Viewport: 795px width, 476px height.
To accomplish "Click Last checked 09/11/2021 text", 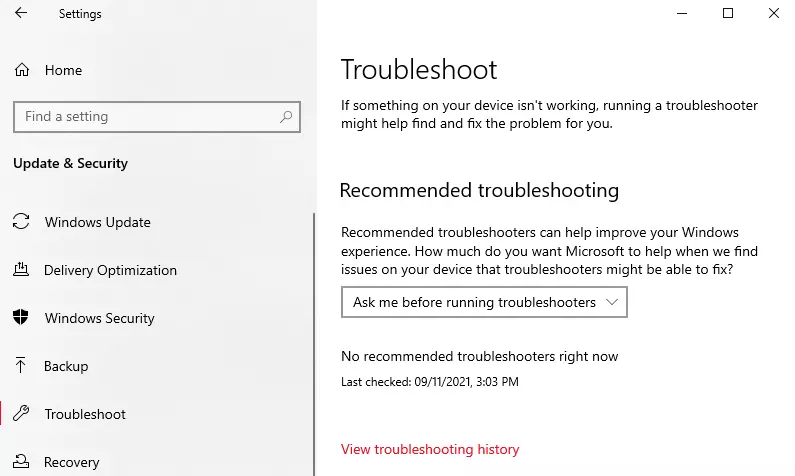I will pyautogui.click(x=430, y=382).
